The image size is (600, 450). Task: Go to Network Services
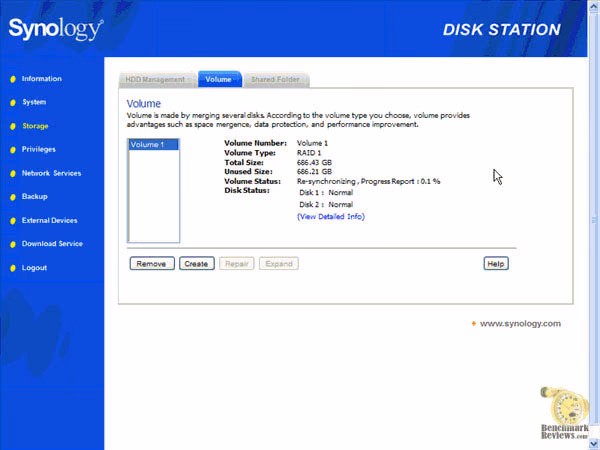point(51,173)
